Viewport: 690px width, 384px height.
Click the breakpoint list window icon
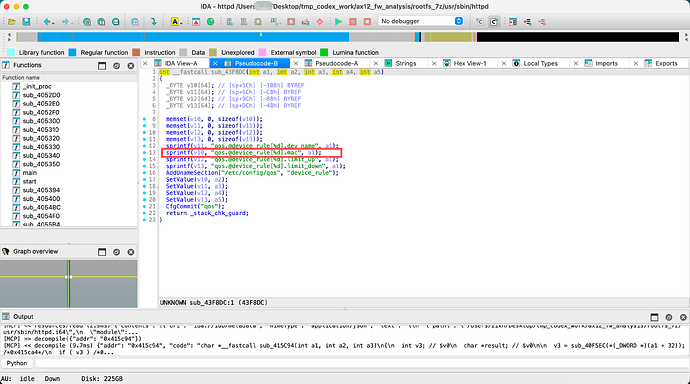pyautogui.click(x=513, y=22)
